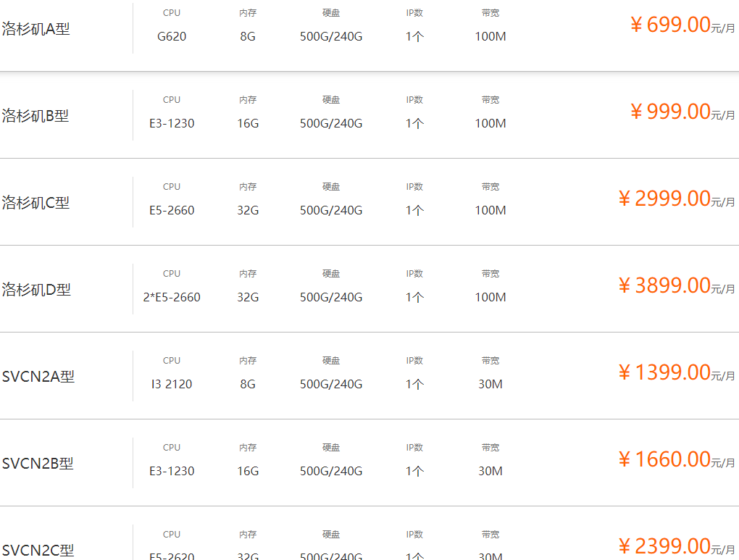The height and width of the screenshot is (560, 739).
Task: Select the 洛杉矶B型 plan name
Action: pos(36,116)
